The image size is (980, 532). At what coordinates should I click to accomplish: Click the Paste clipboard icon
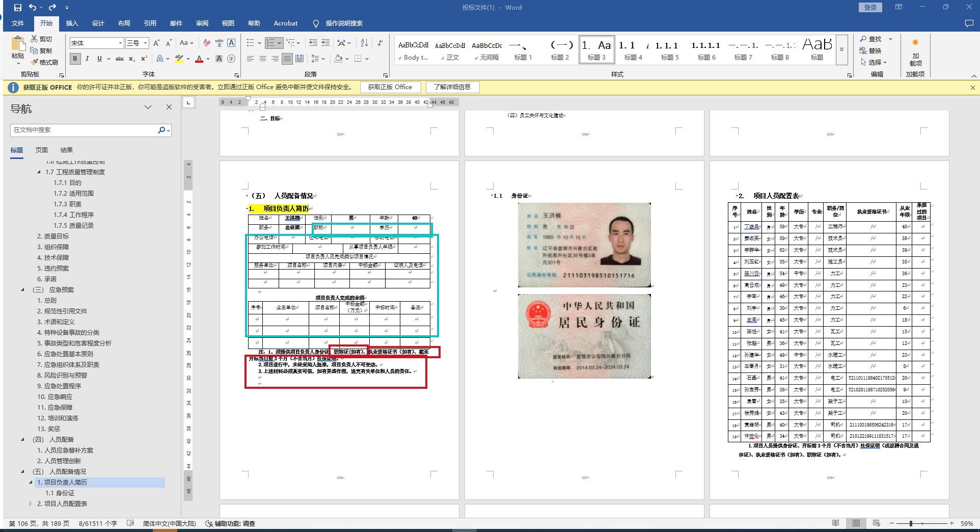[x=18, y=45]
